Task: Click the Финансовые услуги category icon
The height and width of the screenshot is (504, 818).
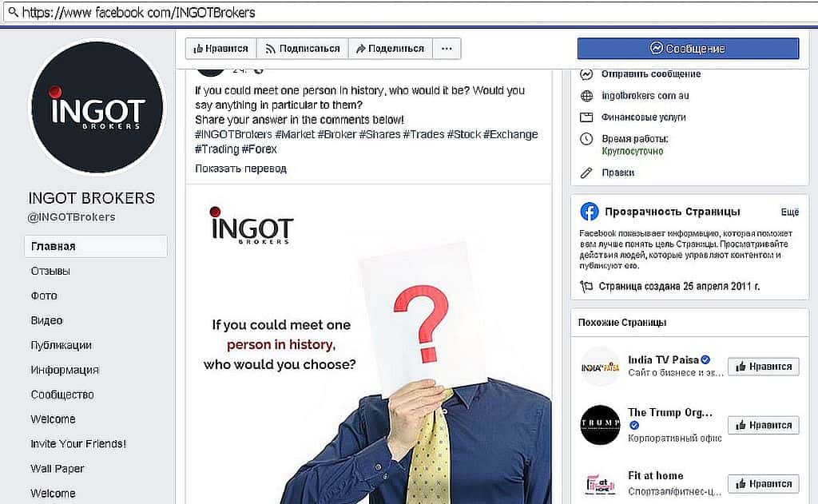Action: coord(586,117)
